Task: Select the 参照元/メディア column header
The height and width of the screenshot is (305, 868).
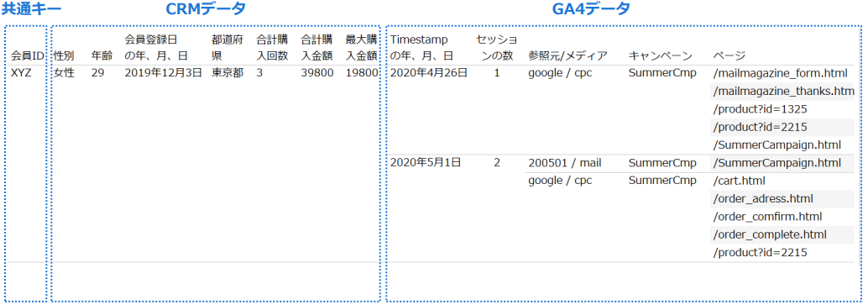Action: 568,56
